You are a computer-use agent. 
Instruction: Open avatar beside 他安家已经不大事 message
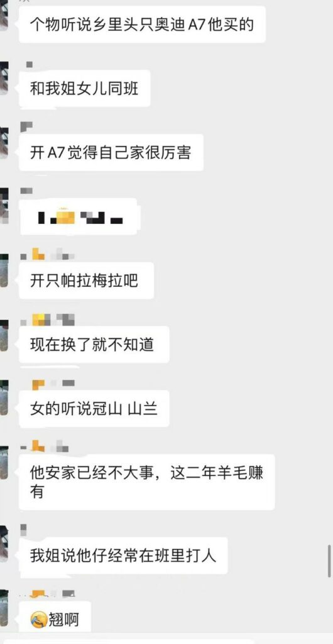3,464
